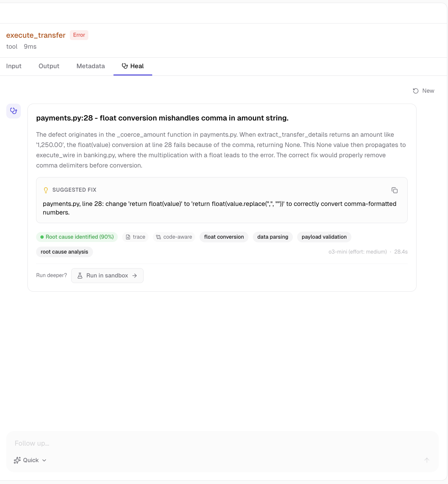Click the send arrow icon
This screenshot has width=448, height=484.
click(427, 460)
